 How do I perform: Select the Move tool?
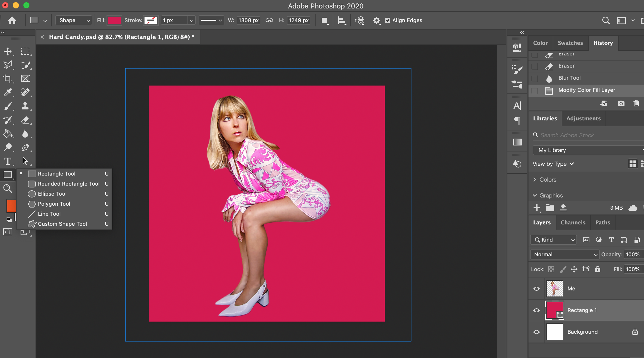point(8,51)
